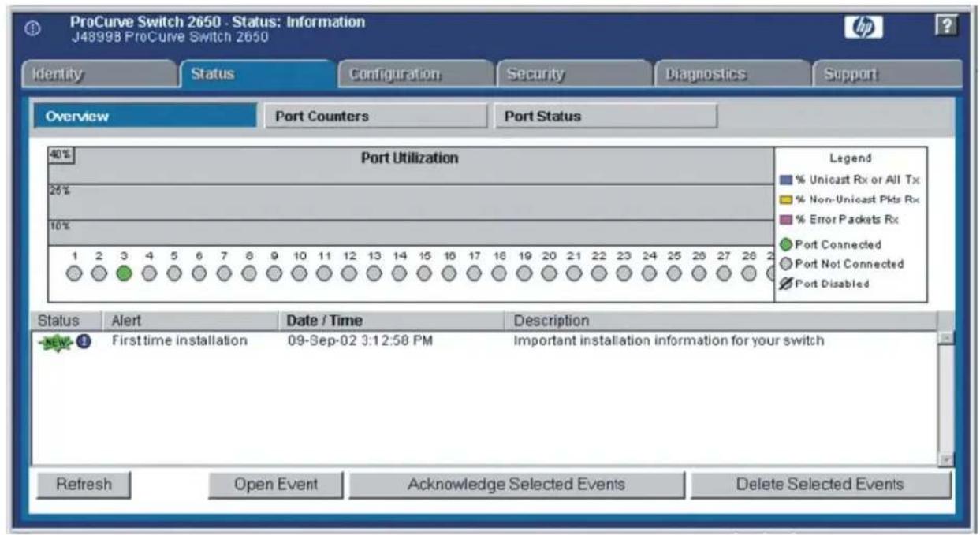Select port 2 indicator circle
The width and height of the screenshot is (980, 535).
[99, 273]
